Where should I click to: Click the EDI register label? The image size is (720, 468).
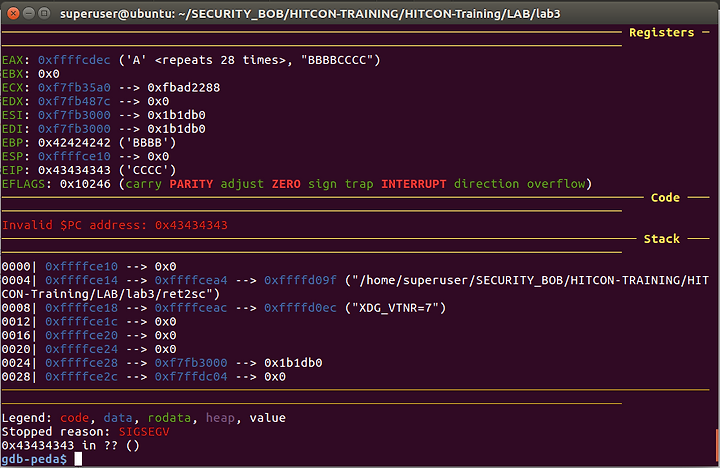(12, 129)
